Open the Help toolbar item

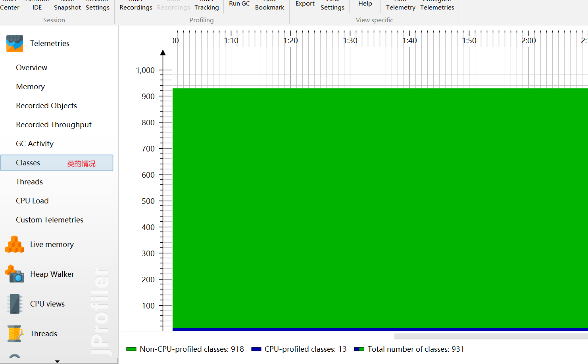tap(365, 4)
